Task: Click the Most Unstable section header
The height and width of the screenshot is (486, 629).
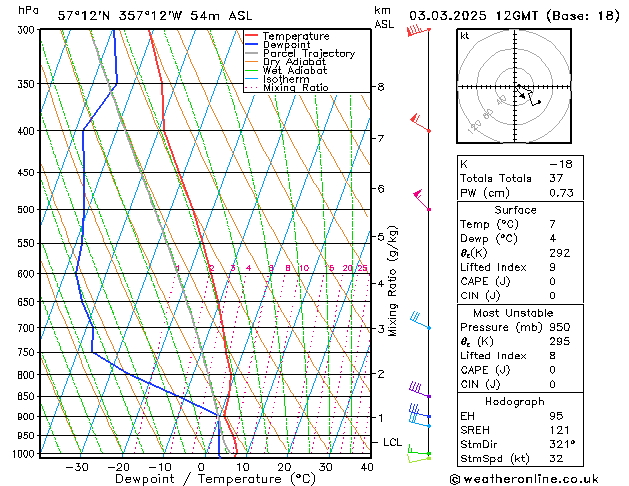Action: point(514,313)
